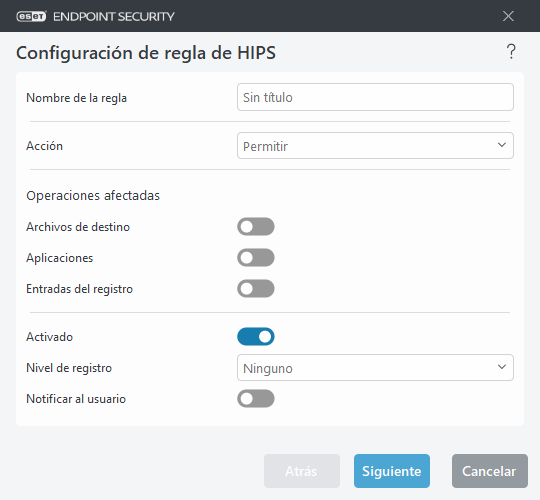Click the disabled Atrás button
The width and height of the screenshot is (540, 500).
(302, 471)
